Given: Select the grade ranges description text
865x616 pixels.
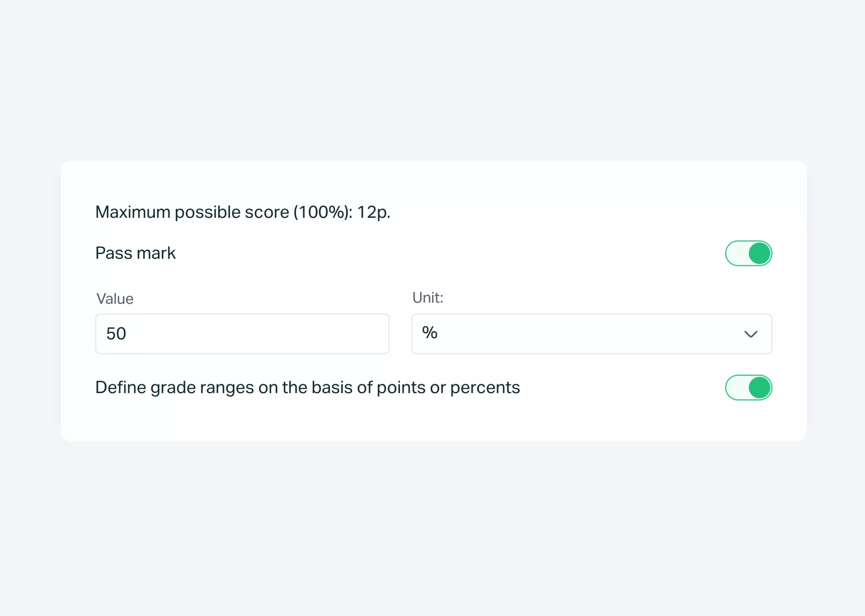Looking at the screenshot, I should coord(307,387).
